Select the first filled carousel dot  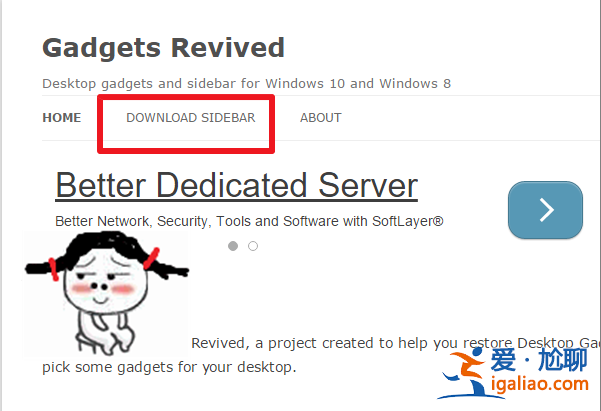[x=233, y=246]
